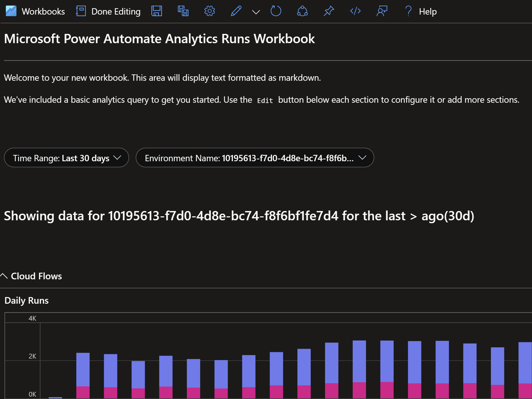Open workbook settings gear icon
Image resolution: width=532 pixels, height=399 pixels.
[x=209, y=11]
